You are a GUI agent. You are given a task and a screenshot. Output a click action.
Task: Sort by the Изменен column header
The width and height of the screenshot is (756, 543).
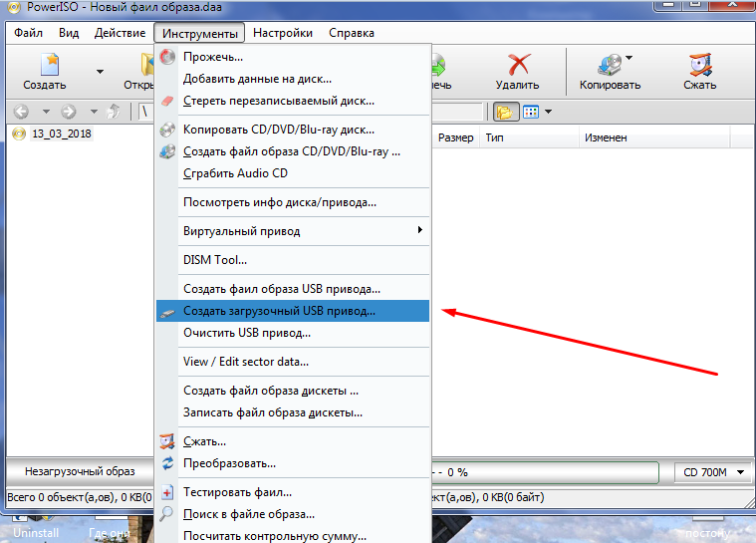click(x=654, y=137)
